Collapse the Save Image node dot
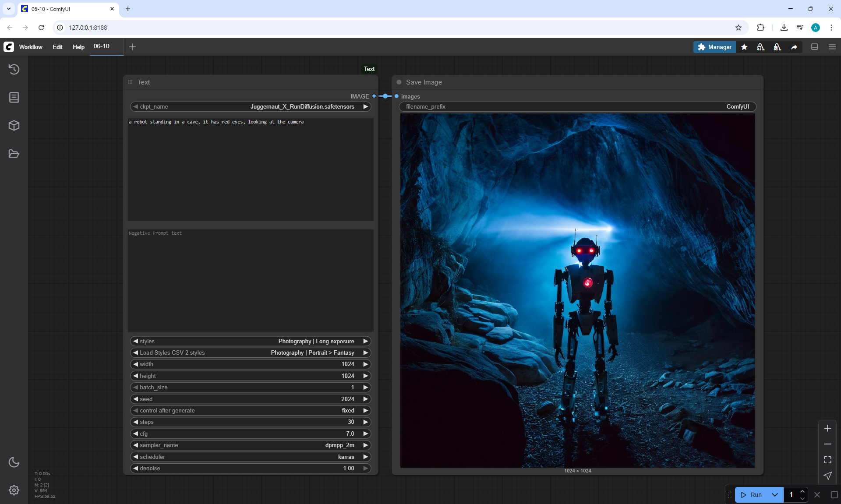 click(x=399, y=82)
